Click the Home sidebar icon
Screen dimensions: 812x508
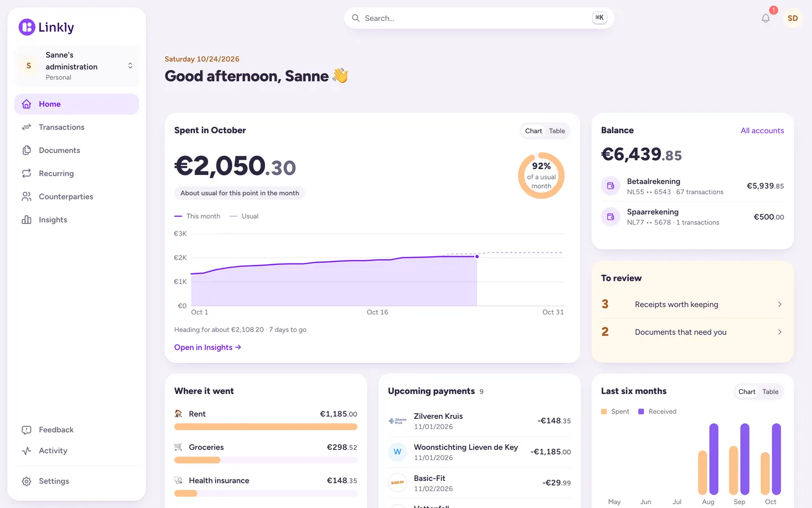pos(27,104)
